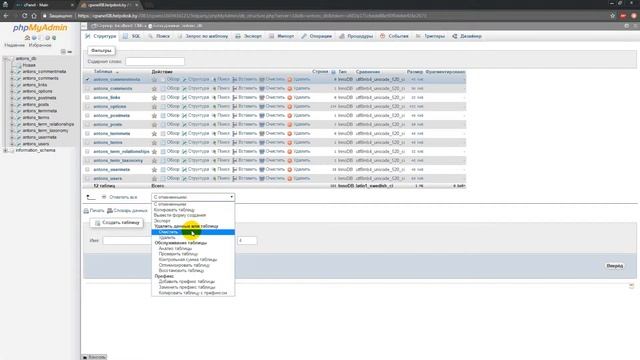Click Вставить action in antons_posts row
The height and width of the screenshot is (360, 640).
[244, 124]
